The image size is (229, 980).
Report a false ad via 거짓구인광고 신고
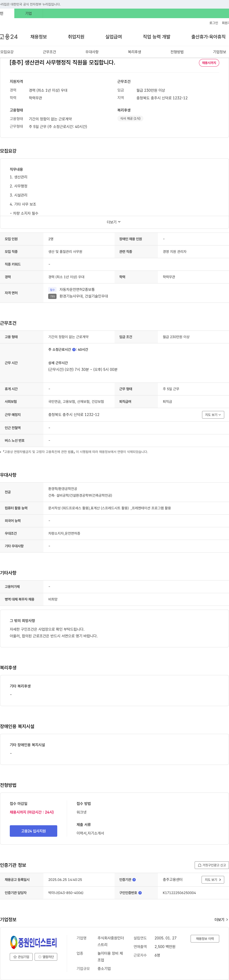click(x=212, y=865)
